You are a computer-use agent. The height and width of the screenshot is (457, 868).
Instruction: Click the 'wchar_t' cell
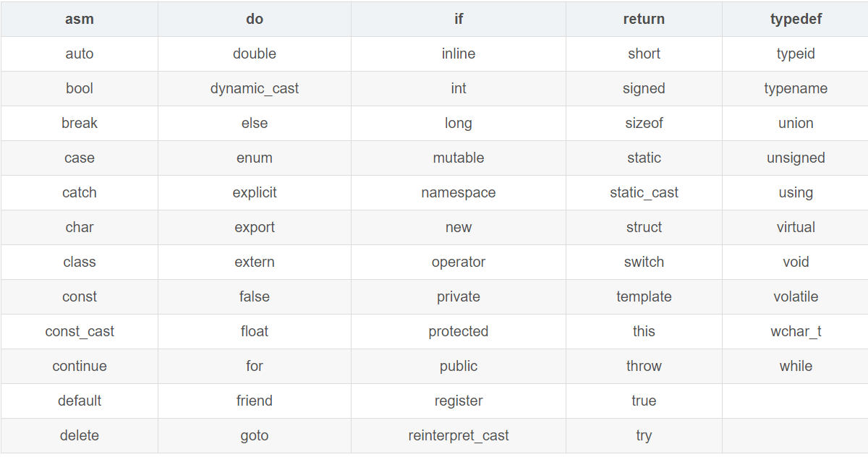(796, 332)
